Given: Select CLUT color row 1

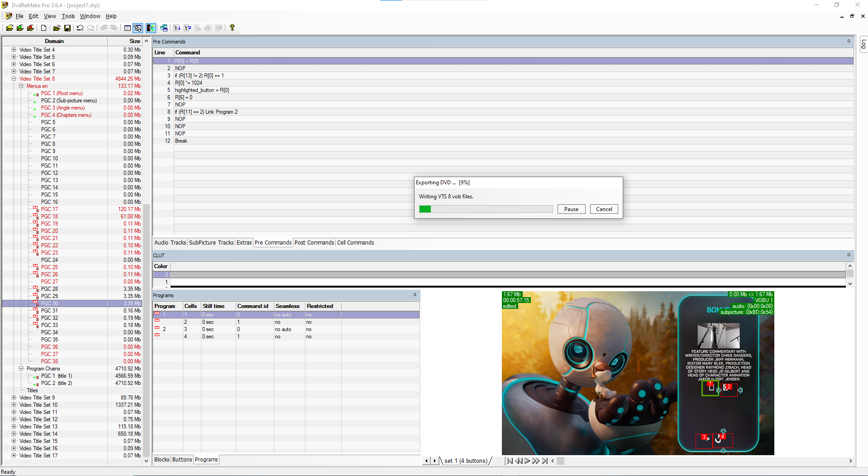Looking at the screenshot, I should click(499, 282).
